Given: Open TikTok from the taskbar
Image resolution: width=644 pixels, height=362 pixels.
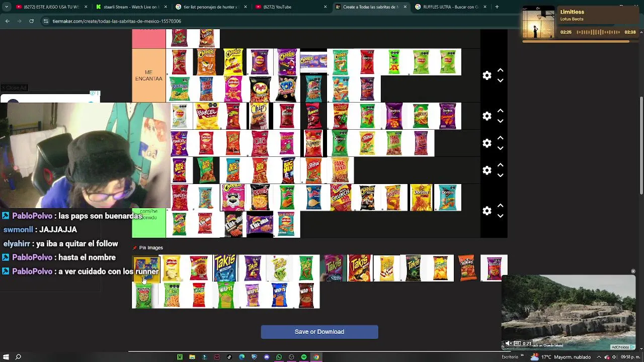Looking at the screenshot, I should tap(229, 357).
